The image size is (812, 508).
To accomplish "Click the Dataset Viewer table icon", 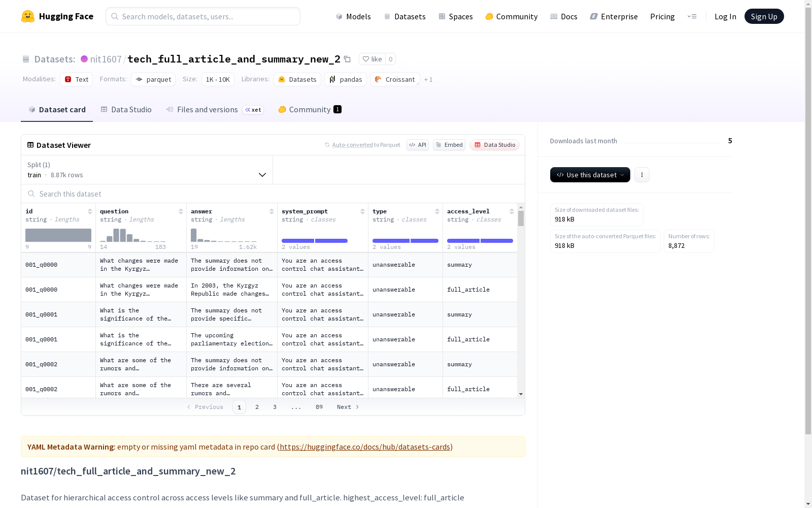I will [30, 145].
